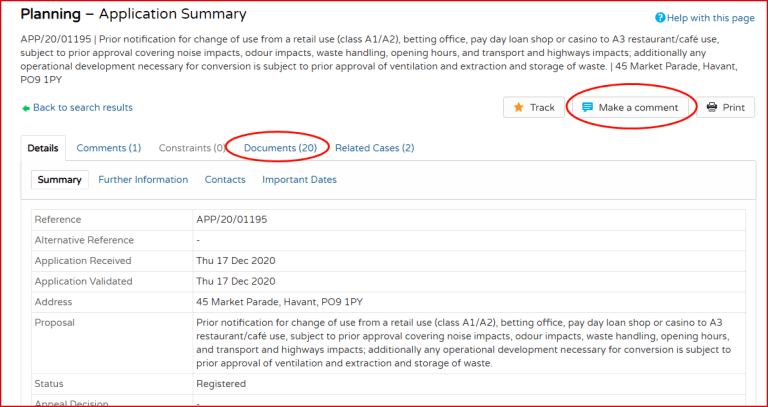Click the green back arrow icon
Image resolution: width=768 pixels, height=407 pixels.
pyautogui.click(x=26, y=108)
